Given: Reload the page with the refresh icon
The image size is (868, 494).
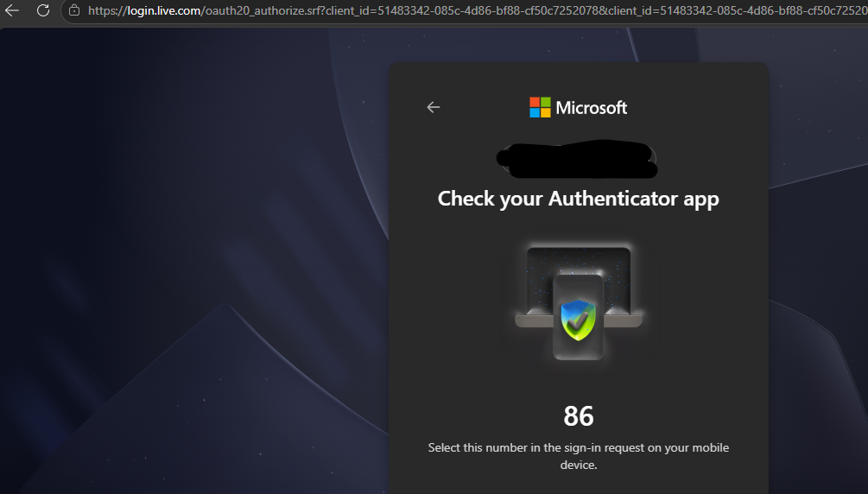Looking at the screenshot, I should pyautogui.click(x=43, y=10).
